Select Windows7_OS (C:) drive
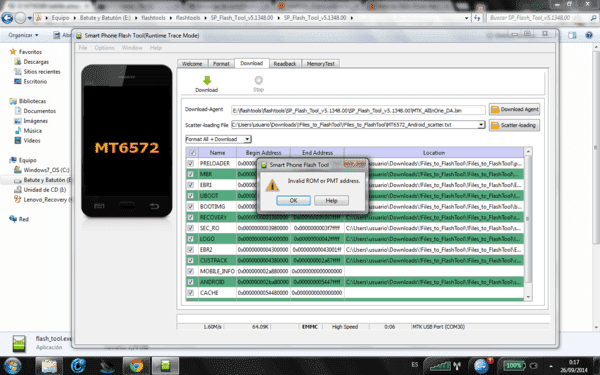 click(46, 170)
